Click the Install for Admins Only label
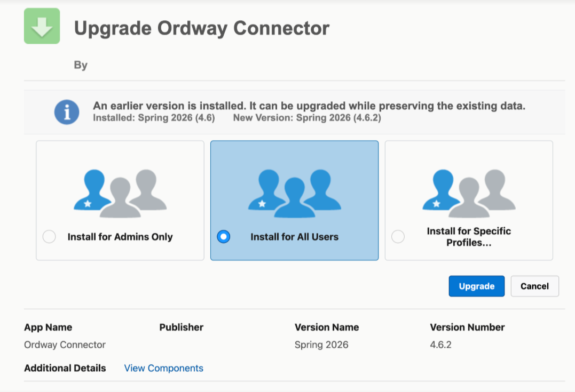 pos(120,237)
